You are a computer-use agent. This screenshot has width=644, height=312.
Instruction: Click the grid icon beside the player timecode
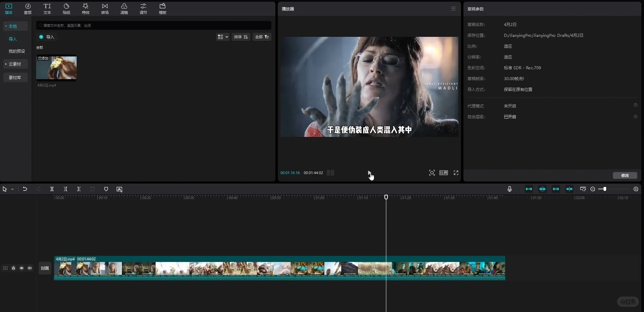pyautogui.click(x=330, y=173)
